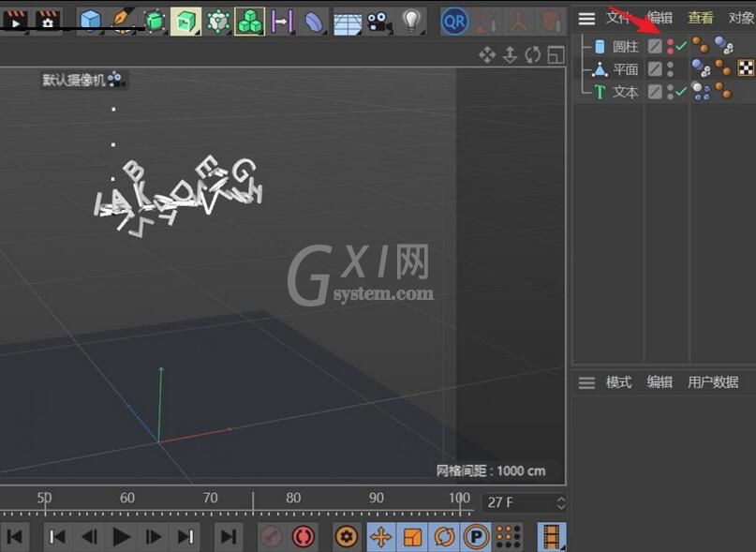Toggle green enable checkmark on 文本
This screenshot has height=552, width=756.
681,91
